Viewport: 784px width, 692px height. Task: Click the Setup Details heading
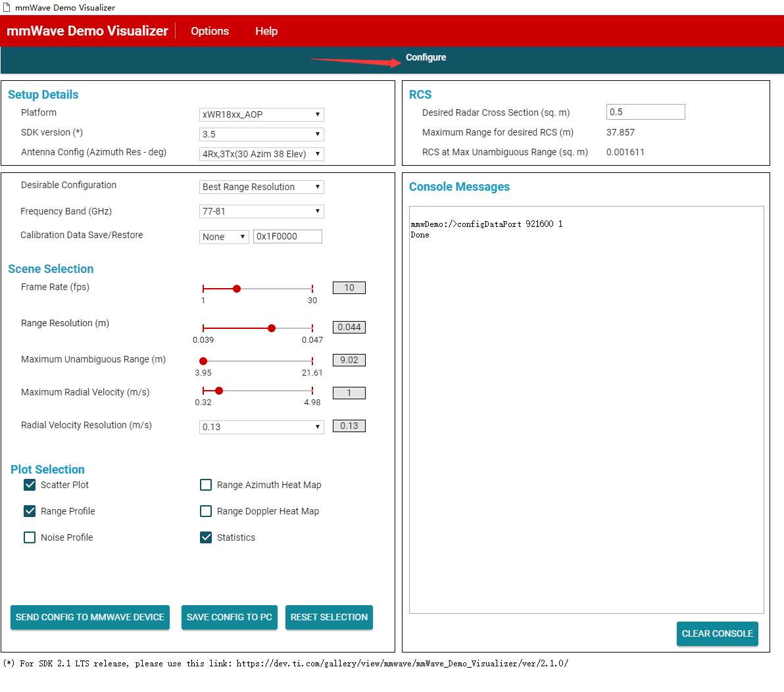(43, 95)
